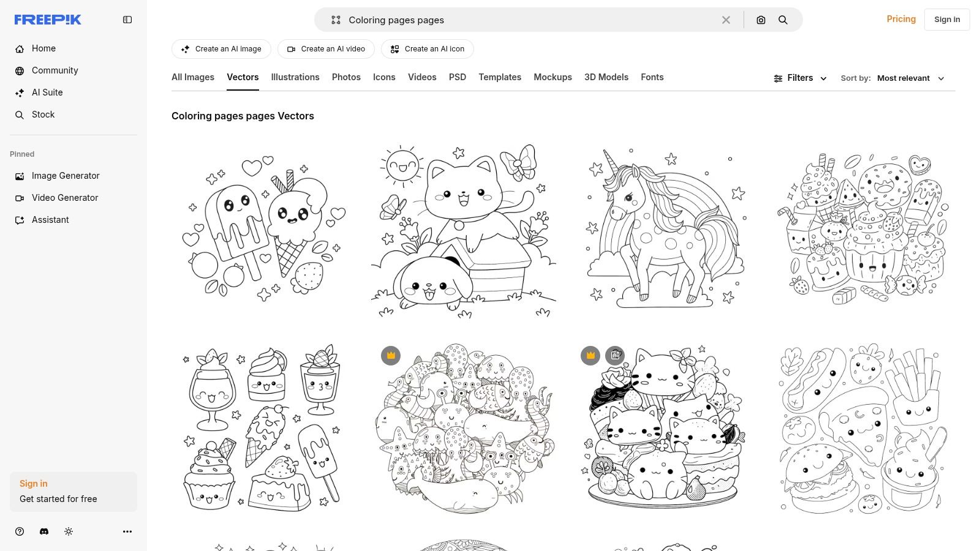Switch to the All Images tab
Image resolution: width=980 pixels, height=551 pixels.
(x=193, y=77)
